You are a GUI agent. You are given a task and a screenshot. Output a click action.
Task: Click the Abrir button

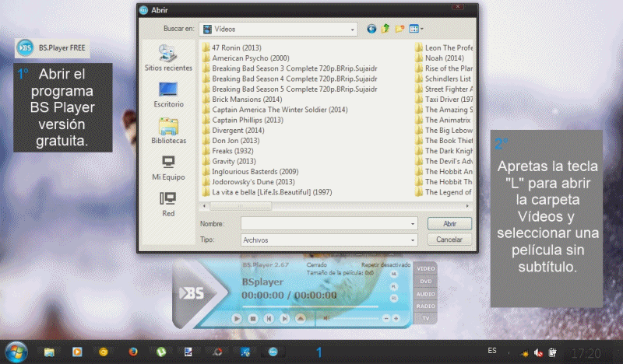coord(449,224)
